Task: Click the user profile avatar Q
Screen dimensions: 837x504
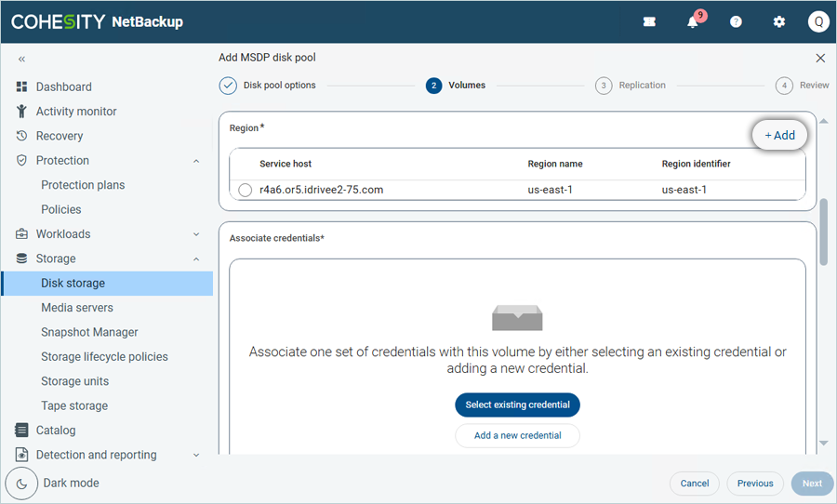Action: pos(817,22)
